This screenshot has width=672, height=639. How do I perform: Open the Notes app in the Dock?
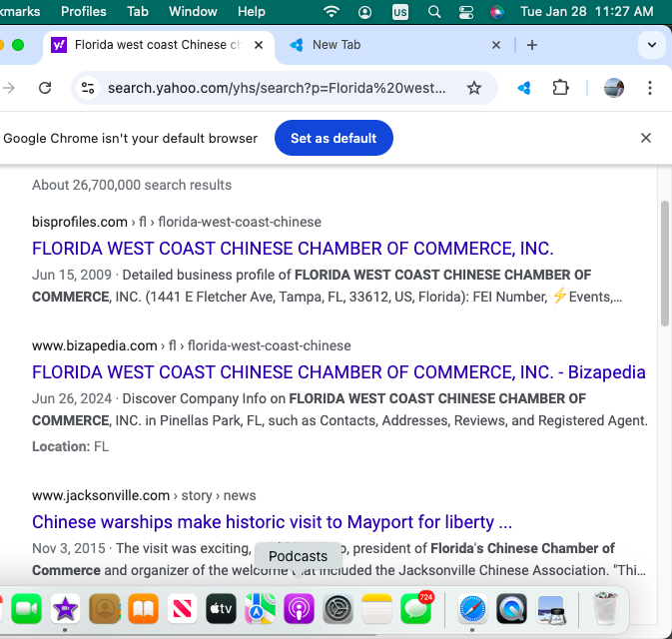[x=376, y=609]
